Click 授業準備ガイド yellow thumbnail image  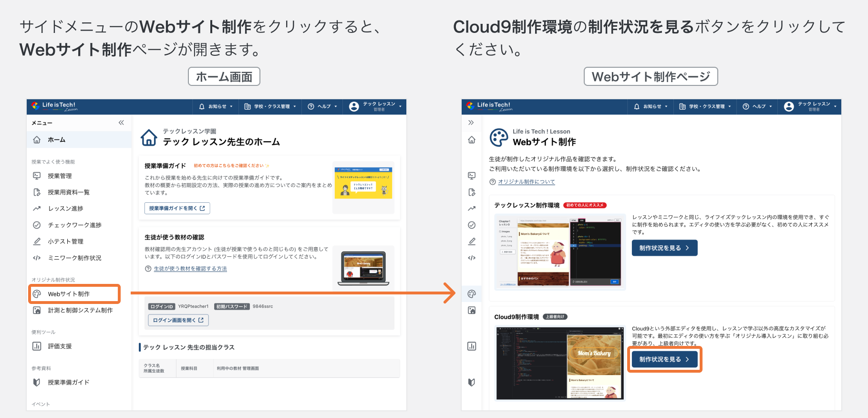[x=363, y=183]
